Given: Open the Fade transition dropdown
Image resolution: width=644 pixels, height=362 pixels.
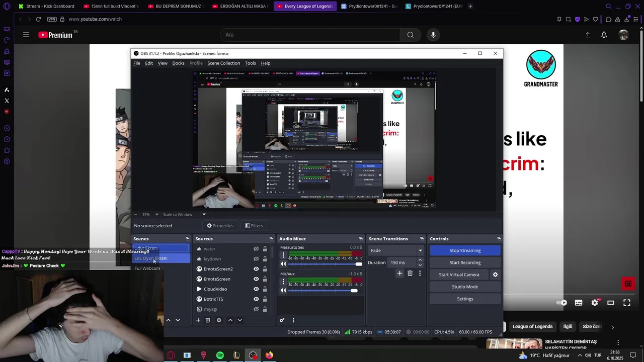Looking at the screenshot, I should pos(396,250).
